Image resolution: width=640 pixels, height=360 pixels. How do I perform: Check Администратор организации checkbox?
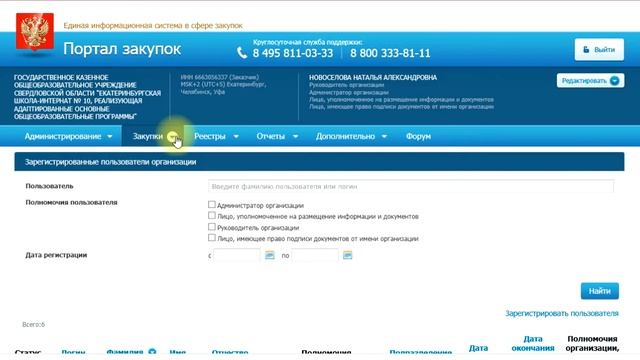(x=211, y=204)
